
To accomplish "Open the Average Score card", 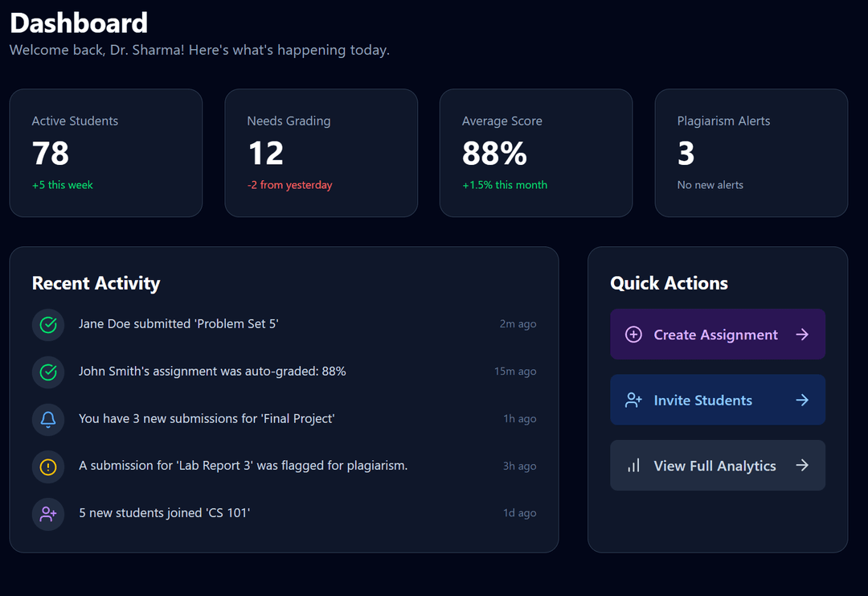I will click(535, 153).
